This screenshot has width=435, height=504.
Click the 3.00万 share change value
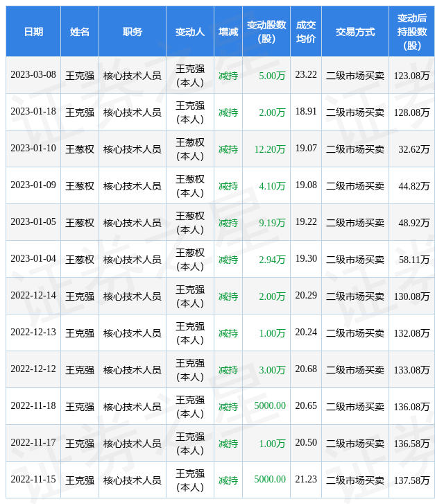(x=272, y=370)
